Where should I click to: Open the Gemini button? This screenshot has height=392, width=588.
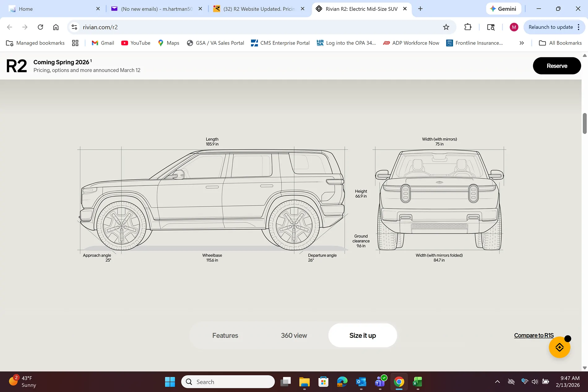(x=504, y=9)
